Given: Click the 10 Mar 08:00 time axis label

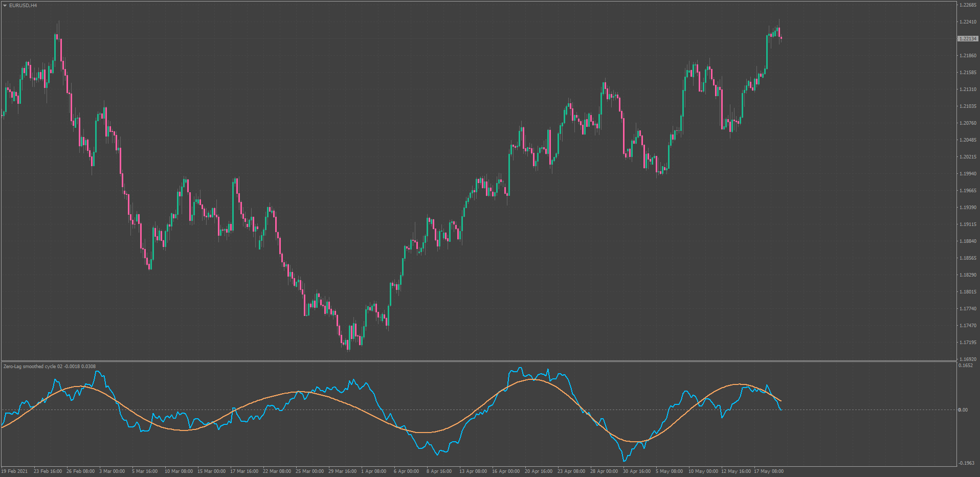Looking at the screenshot, I should (x=179, y=471).
